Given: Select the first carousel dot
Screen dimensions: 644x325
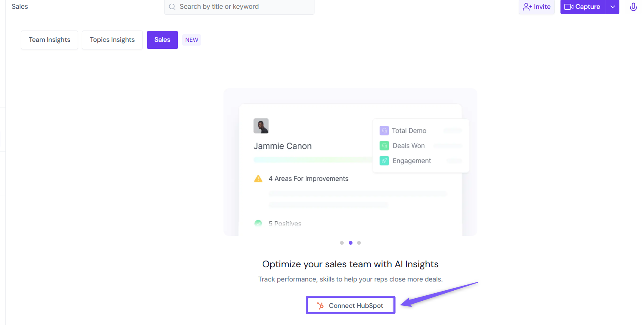Looking at the screenshot, I should point(342,243).
